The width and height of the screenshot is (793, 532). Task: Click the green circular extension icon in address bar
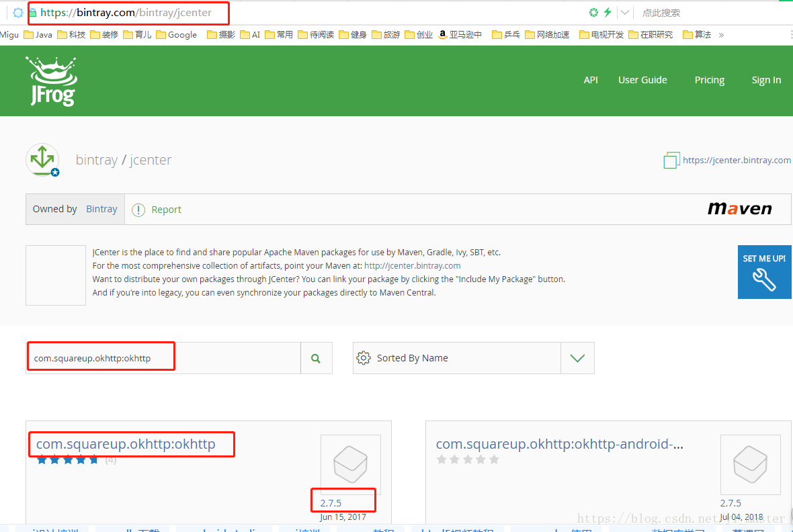click(x=593, y=12)
